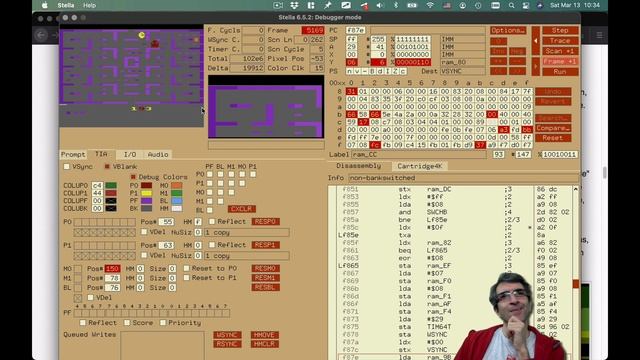Viewport: 640px width, 360px height.
Task: Click the Run button
Action: 560,71
